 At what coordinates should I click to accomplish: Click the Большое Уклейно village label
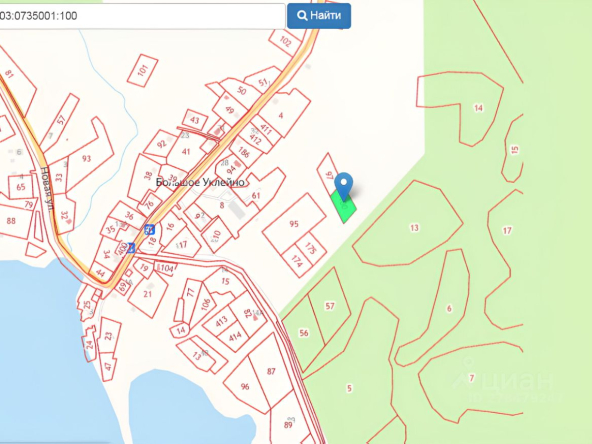pos(200,182)
